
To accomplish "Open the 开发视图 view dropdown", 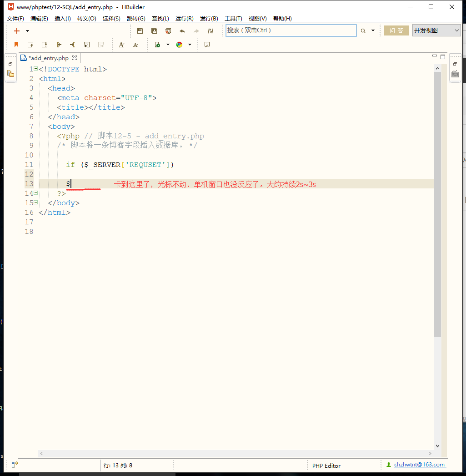I will tap(436, 30).
